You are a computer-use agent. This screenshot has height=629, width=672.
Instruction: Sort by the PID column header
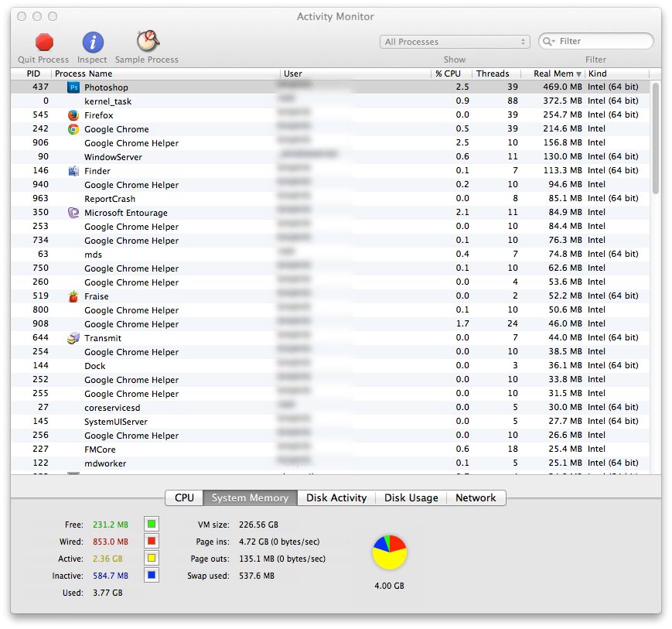[x=32, y=73]
